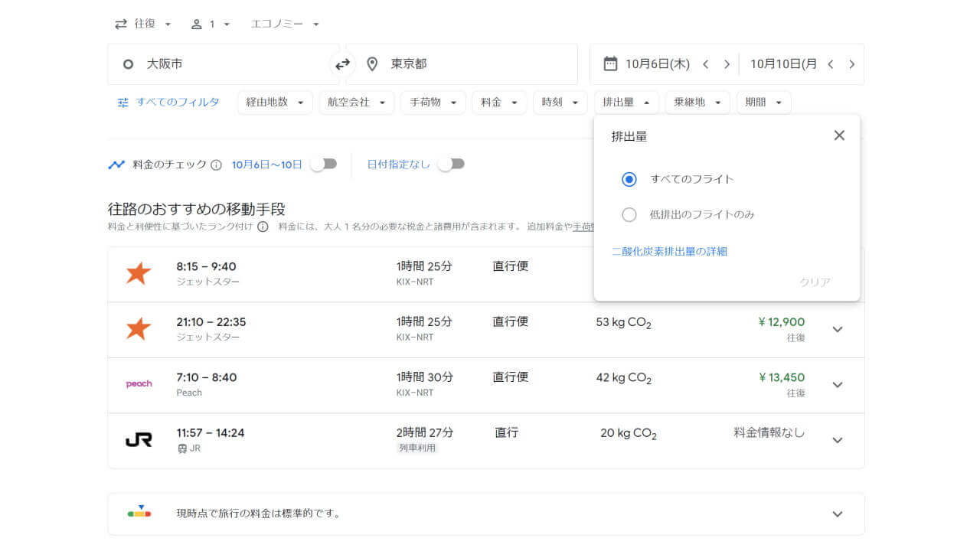Click the swap departure and destination icon
The image size is (980, 551).
pyautogui.click(x=342, y=64)
